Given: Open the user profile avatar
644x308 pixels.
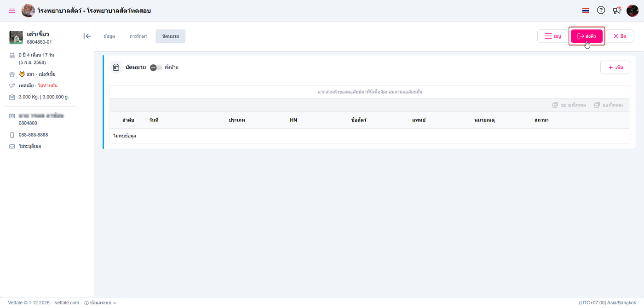Looking at the screenshot, I should (x=632, y=11).
